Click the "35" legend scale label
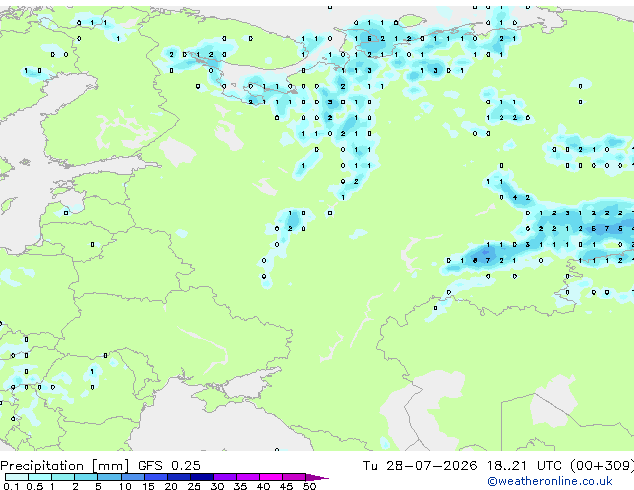 click(x=240, y=486)
